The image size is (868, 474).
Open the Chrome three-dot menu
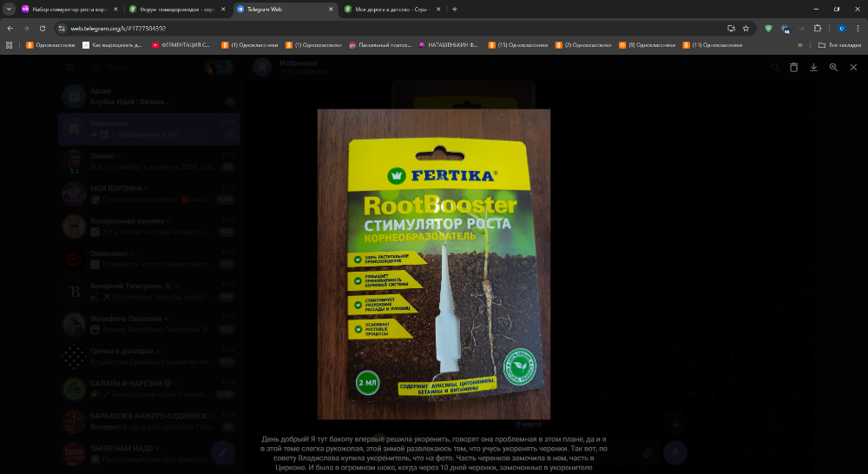(x=858, y=28)
